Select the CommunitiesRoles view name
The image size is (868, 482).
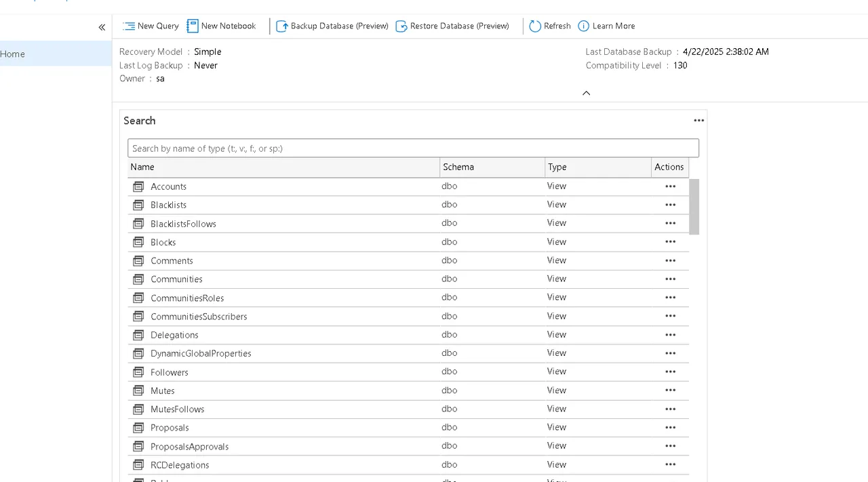click(x=187, y=298)
